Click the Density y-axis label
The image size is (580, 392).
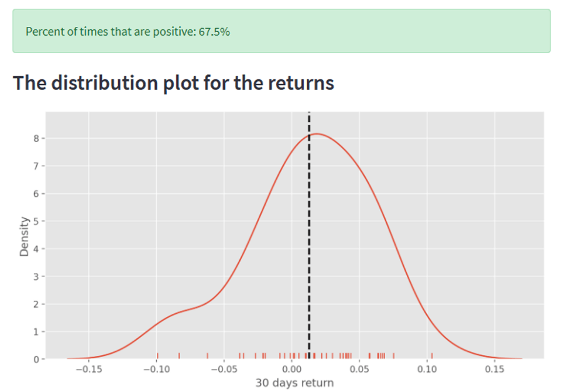[25, 235]
